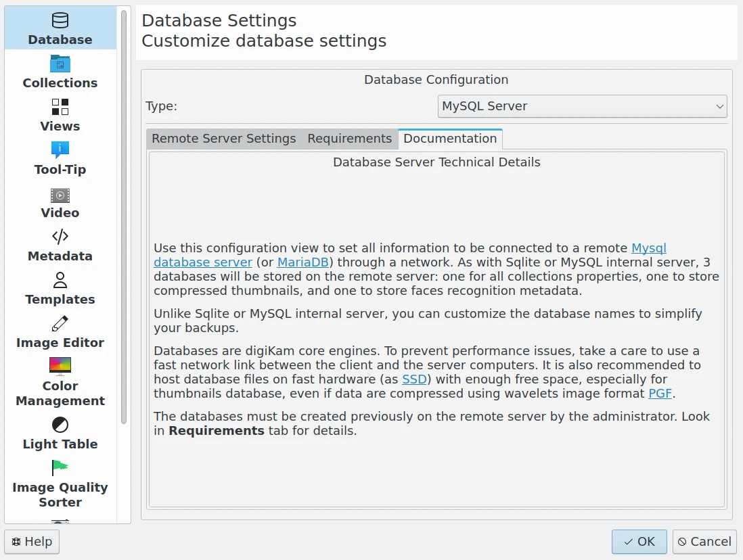
Task: Switch to the Remote Server Settings tab
Action: coord(223,139)
